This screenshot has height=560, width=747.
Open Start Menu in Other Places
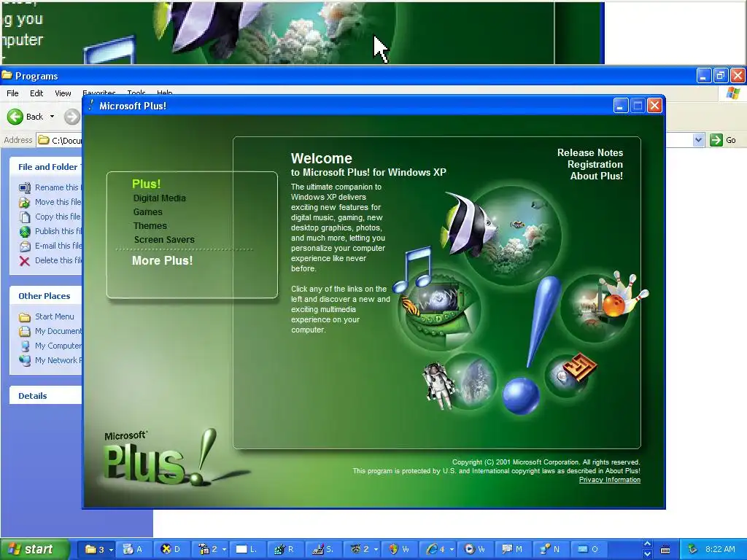pyautogui.click(x=46, y=316)
